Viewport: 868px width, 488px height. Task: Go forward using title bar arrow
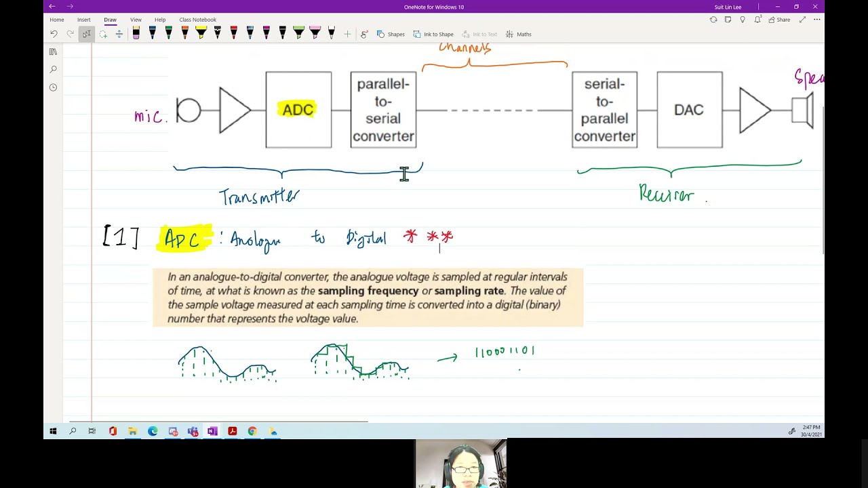point(69,7)
